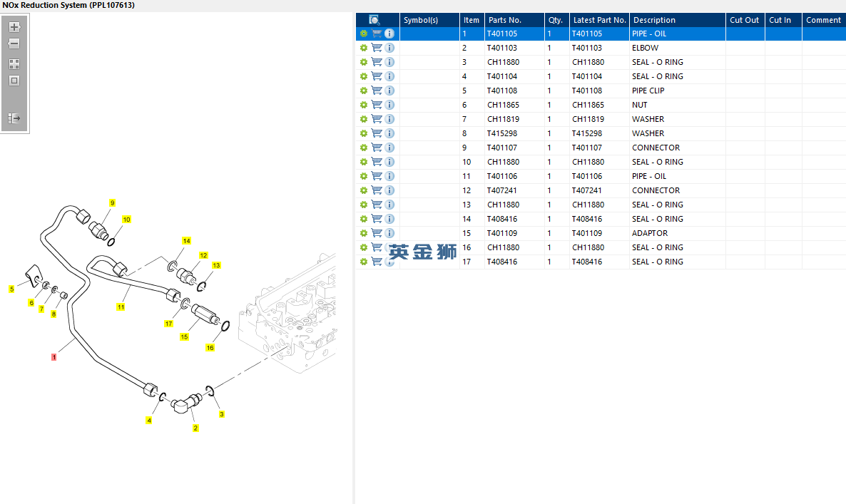Click the gear icon for item 17
This screenshot has width=846, height=504.
(x=364, y=262)
